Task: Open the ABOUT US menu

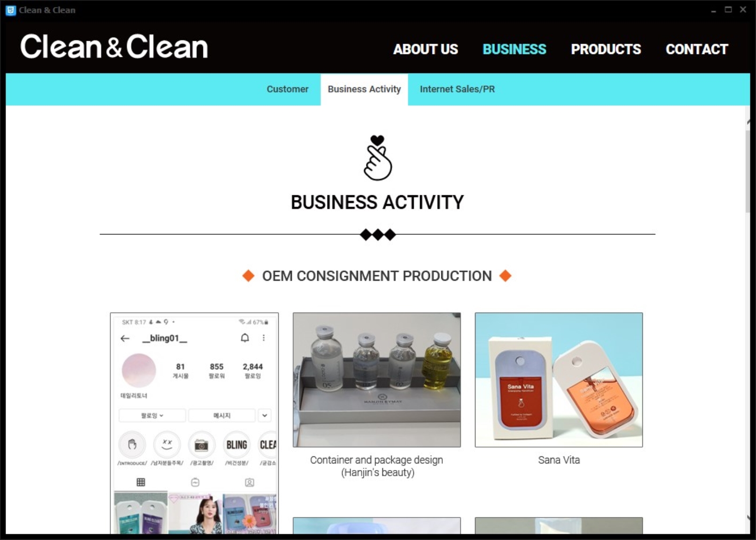Action: pos(426,49)
